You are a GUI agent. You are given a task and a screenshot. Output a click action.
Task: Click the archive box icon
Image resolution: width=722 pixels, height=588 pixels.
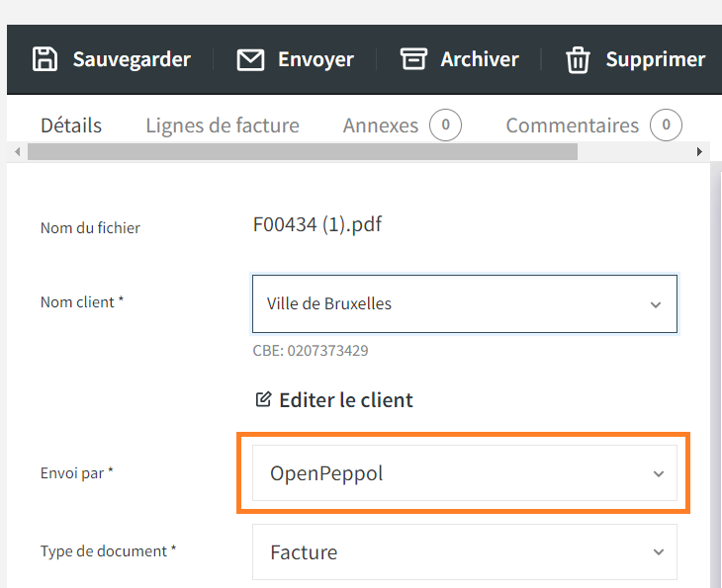tap(413, 59)
